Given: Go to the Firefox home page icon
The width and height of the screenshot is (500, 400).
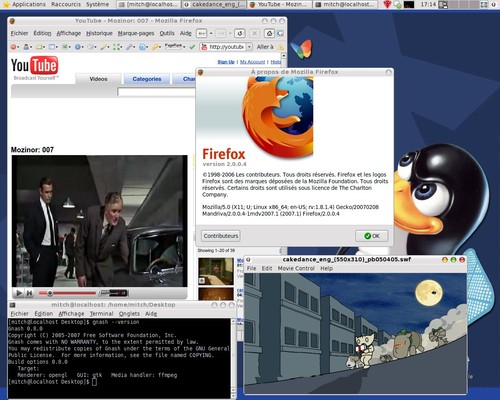Looking at the screenshot, I should 269,33.
